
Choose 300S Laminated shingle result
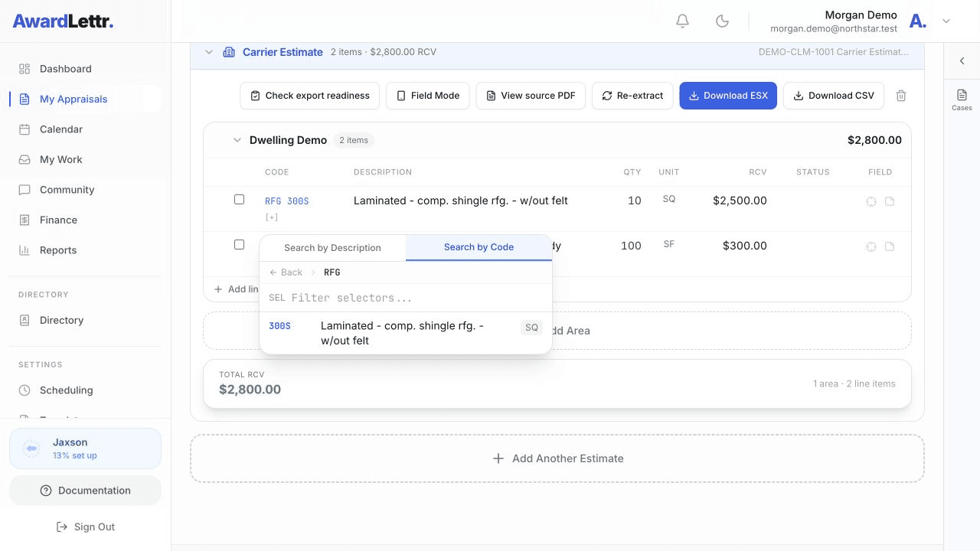(x=406, y=333)
